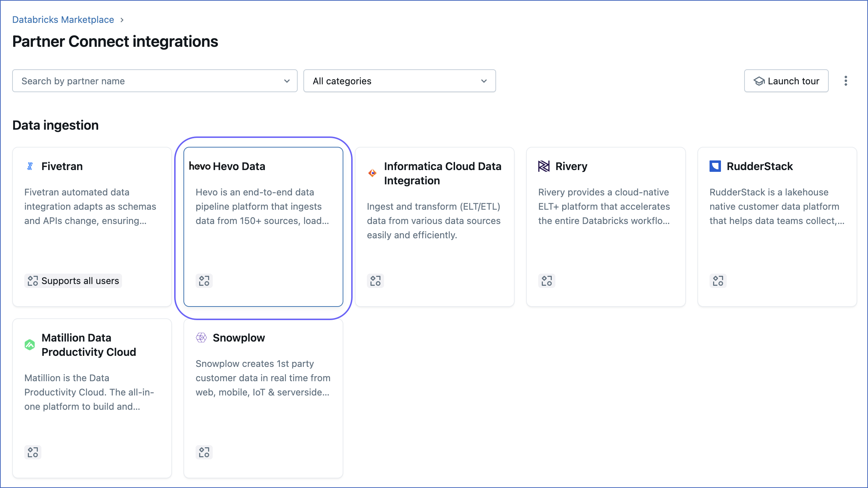Click the Matillion Data Productivity Cloud logo
Image resolution: width=868 pixels, height=488 pixels.
(30, 345)
